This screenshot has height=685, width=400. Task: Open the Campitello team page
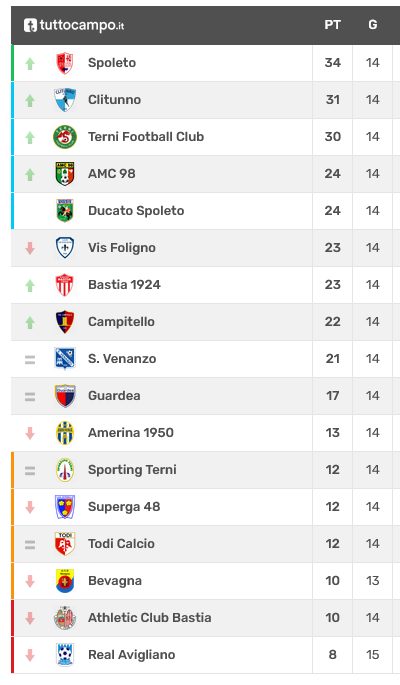tap(121, 322)
